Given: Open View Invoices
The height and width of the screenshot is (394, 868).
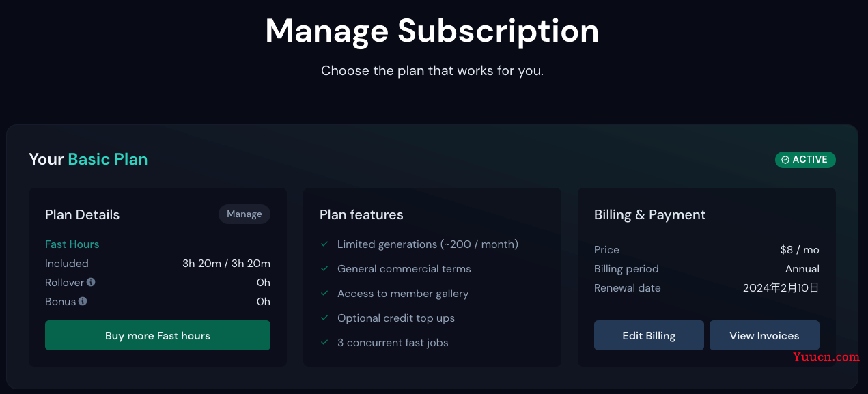Looking at the screenshot, I should (764, 335).
